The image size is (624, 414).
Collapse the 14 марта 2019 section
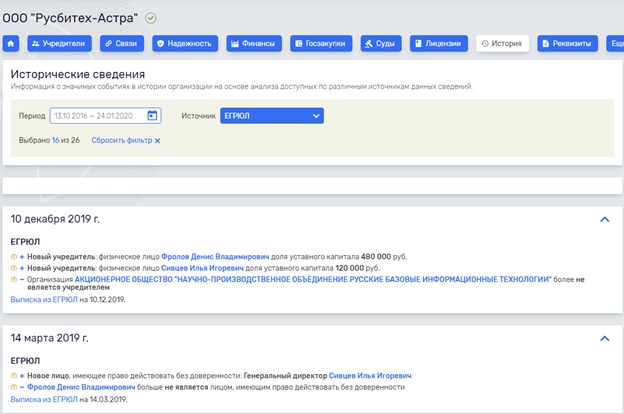604,338
